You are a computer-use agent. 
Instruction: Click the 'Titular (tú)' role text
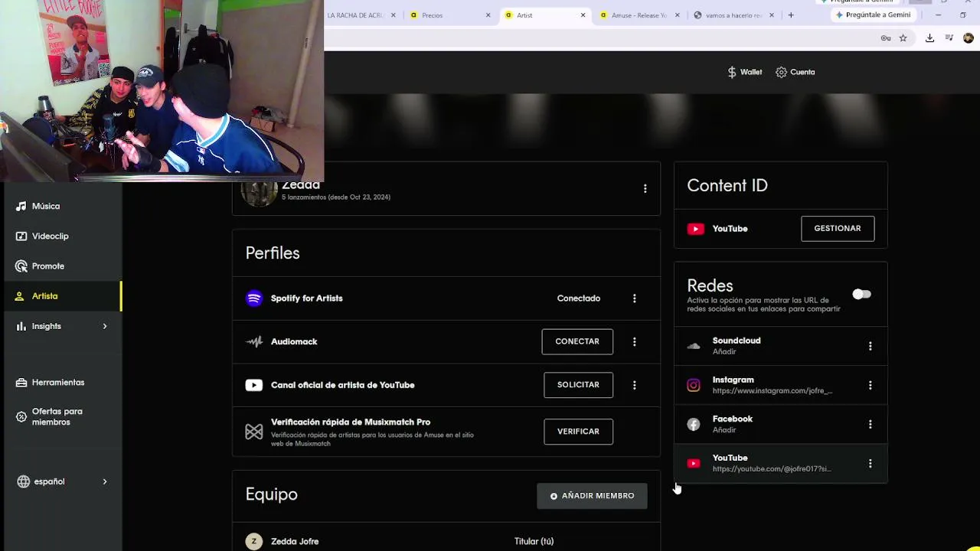tap(534, 541)
